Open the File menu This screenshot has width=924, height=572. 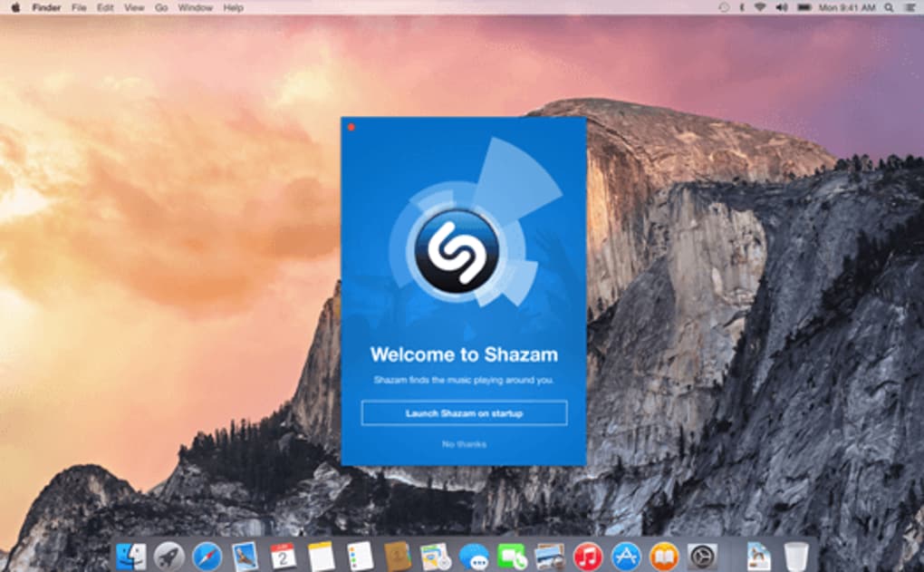[79, 7]
